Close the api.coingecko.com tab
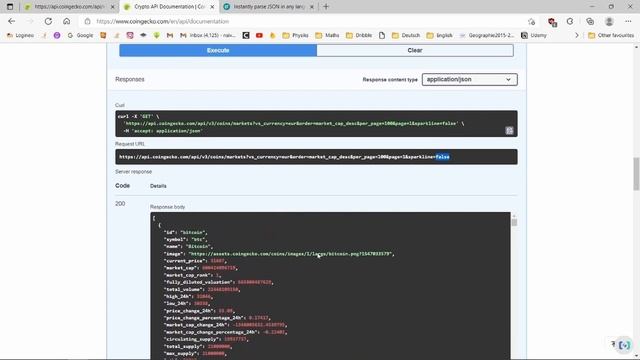640x360 pixels. point(112,7)
